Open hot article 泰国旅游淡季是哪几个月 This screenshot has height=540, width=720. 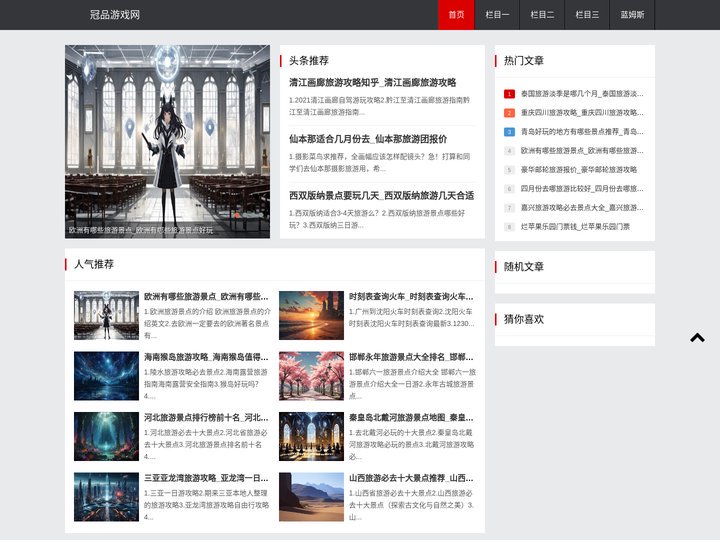(582, 94)
